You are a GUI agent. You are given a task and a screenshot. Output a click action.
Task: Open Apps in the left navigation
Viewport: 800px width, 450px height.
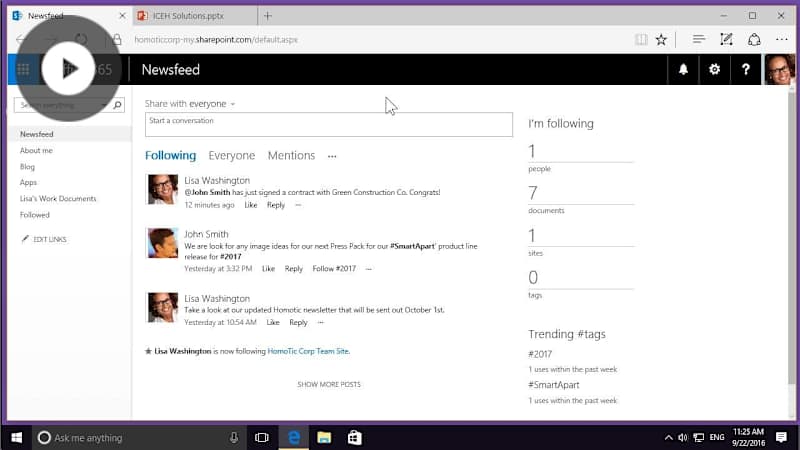point(28,182)
